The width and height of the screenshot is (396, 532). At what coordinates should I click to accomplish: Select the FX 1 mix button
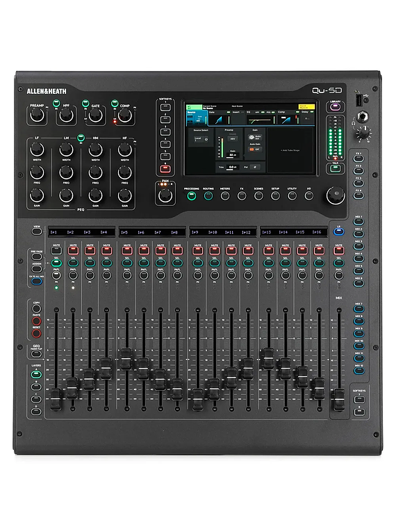(x=358, y=159)
